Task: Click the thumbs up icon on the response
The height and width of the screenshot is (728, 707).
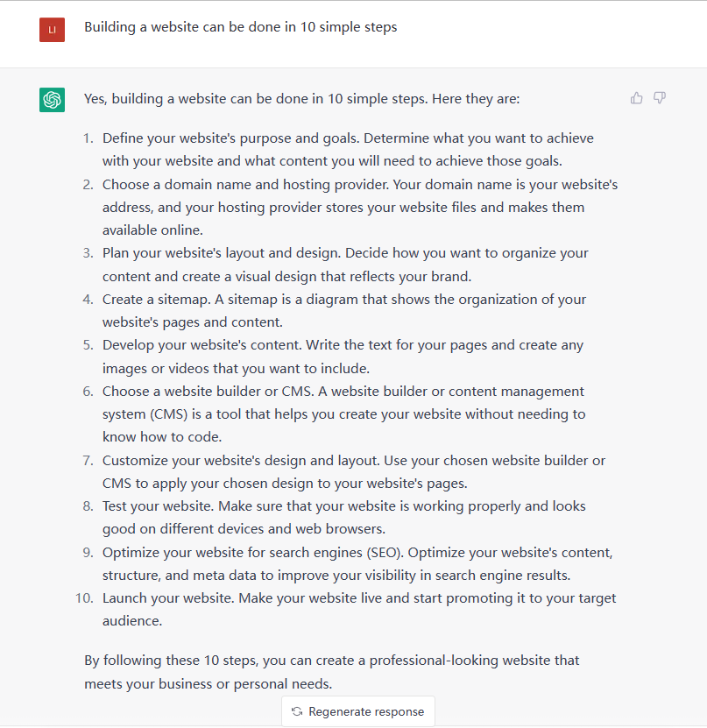Action: 637,98
